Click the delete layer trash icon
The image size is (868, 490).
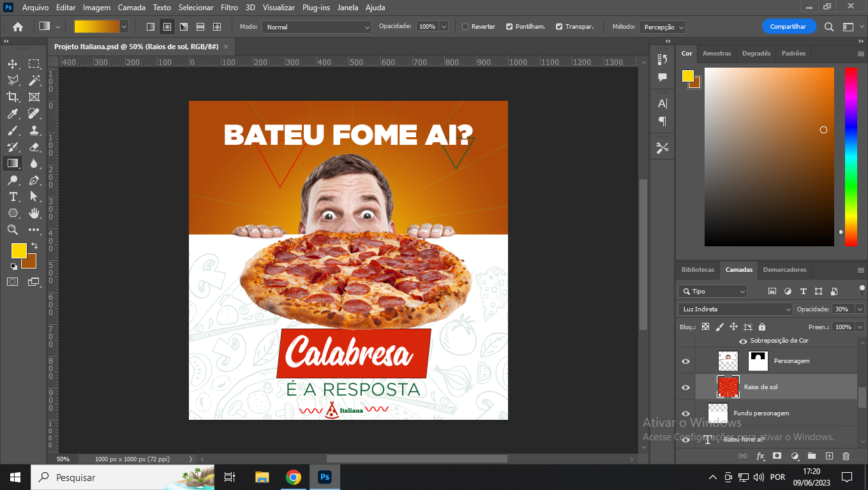846,456
